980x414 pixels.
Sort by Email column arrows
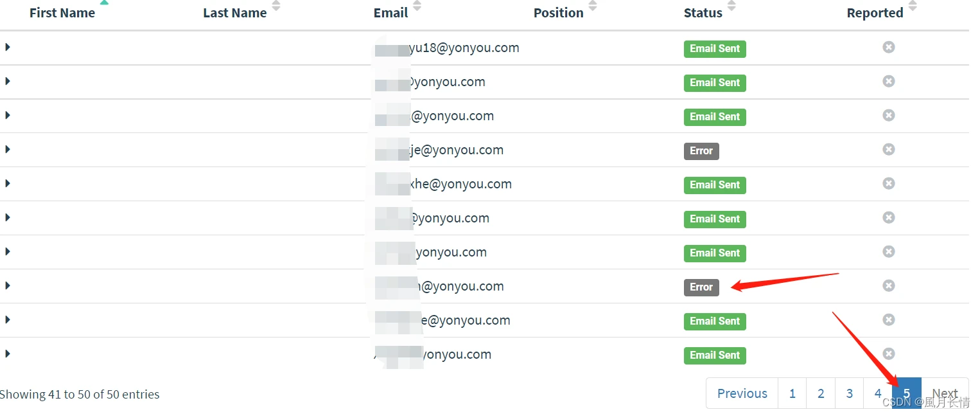(417, 6)
